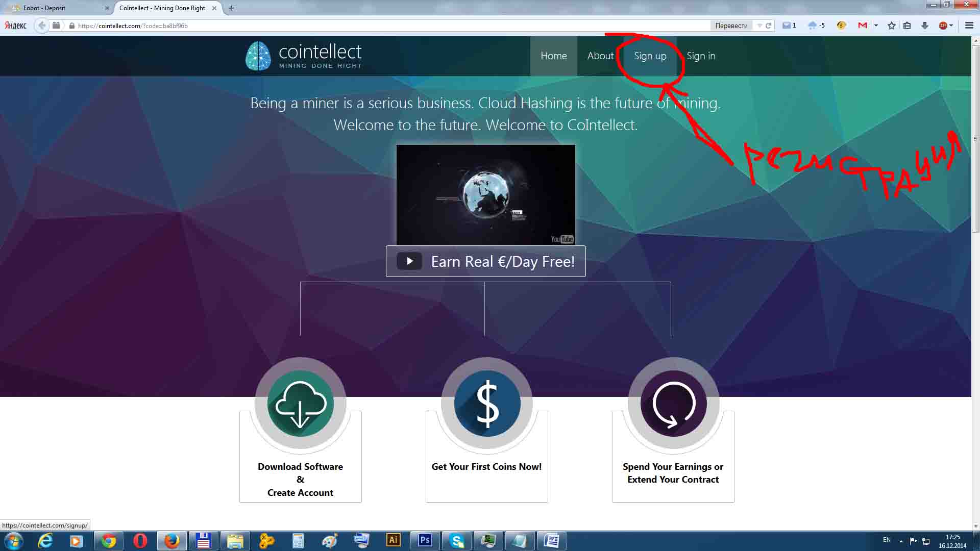
Task: Open the Sign up page
Action: pos(650,56)
